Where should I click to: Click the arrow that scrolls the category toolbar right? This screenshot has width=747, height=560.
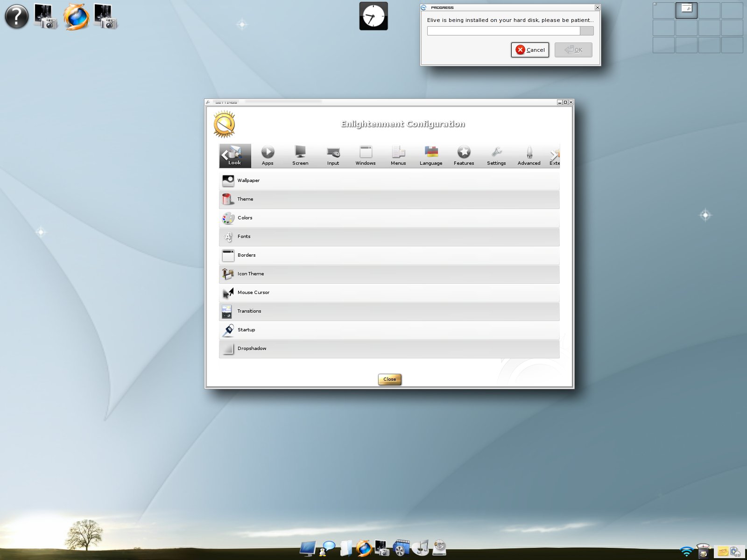click(555, 155)
